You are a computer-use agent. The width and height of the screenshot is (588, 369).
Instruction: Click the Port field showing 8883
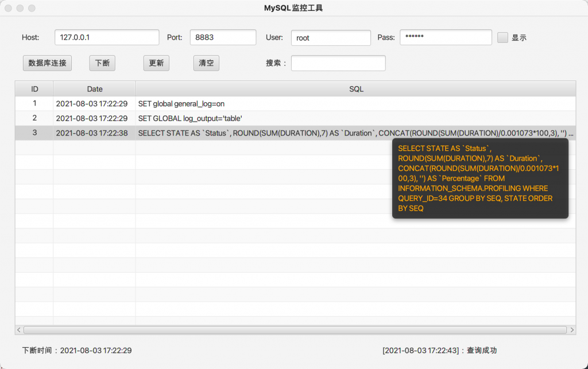pos(223,37)
